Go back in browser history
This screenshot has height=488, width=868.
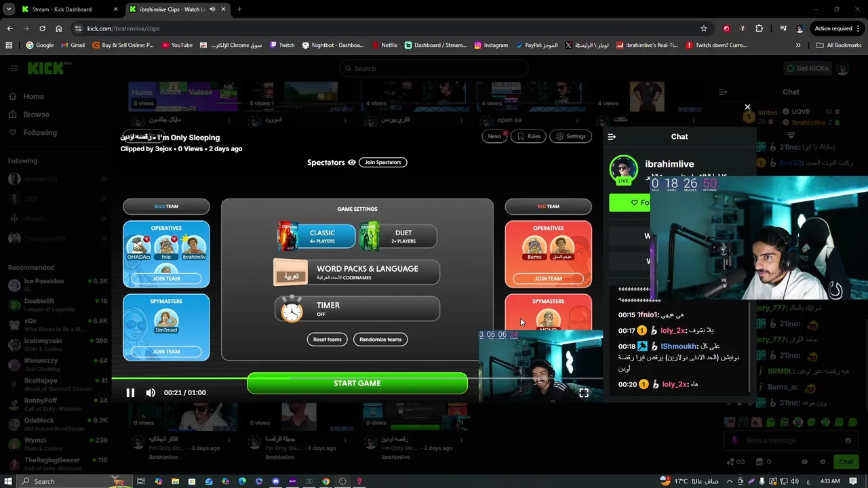tap(9, 28)
